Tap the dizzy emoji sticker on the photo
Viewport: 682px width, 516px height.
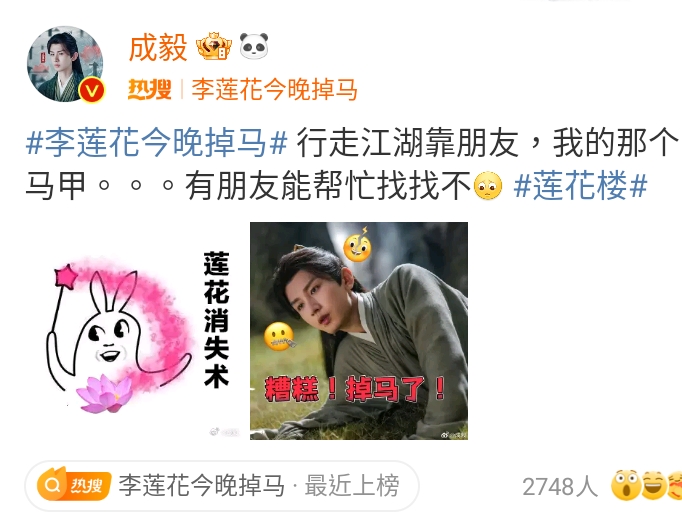point(358,245)
